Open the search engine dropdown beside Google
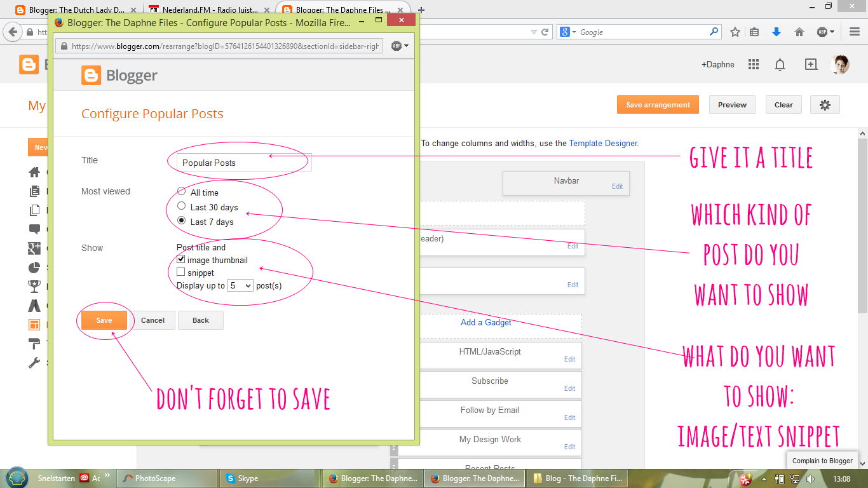The width and height of the screenshot is (868, 488). pos(574,32)
